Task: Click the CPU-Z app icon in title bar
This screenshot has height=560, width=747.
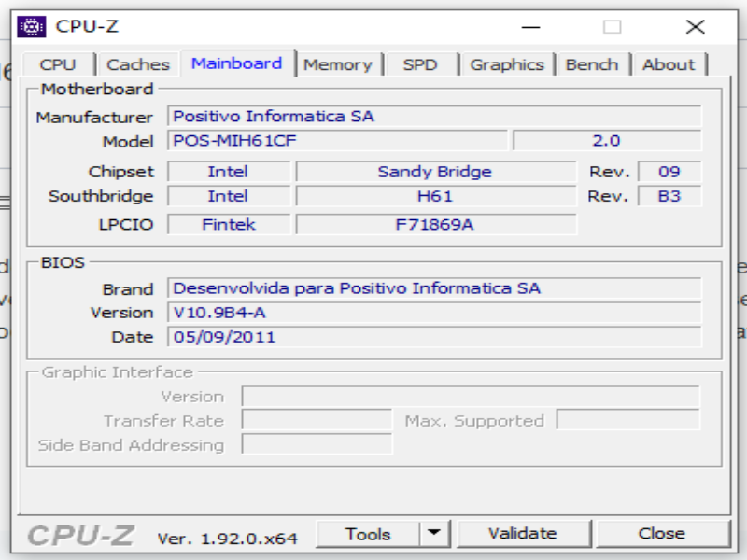Action: [x=32, y=27]
